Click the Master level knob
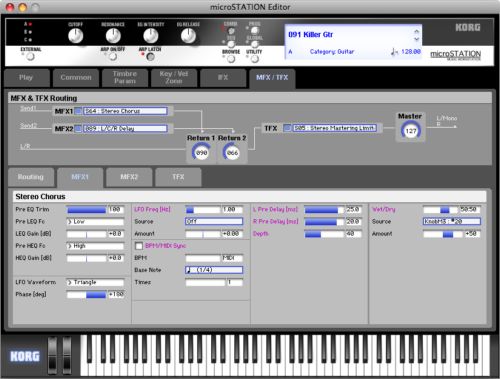This screenshot has height=379, width=500. tap(411, 130)
